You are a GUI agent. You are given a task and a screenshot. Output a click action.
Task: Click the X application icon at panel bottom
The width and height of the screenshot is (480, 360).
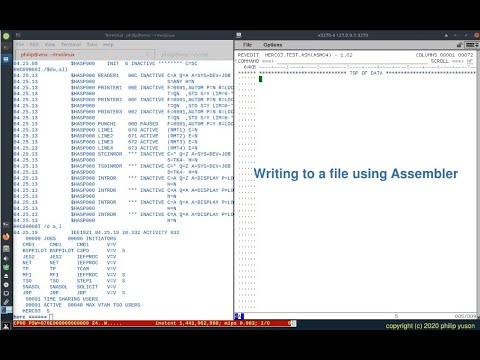click(6, 326)
